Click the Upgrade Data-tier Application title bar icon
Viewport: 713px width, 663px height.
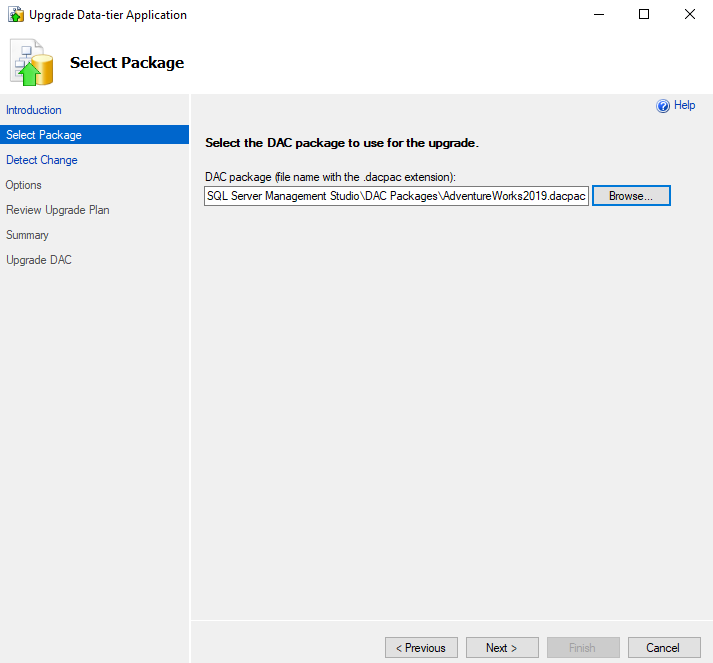coord(16,15)
